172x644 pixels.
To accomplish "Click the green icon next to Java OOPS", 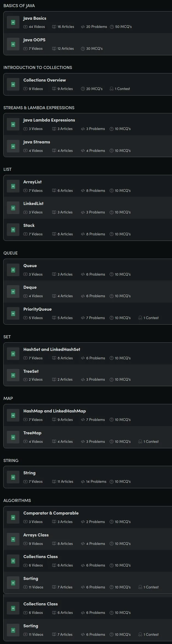I will tap(13, 44).
